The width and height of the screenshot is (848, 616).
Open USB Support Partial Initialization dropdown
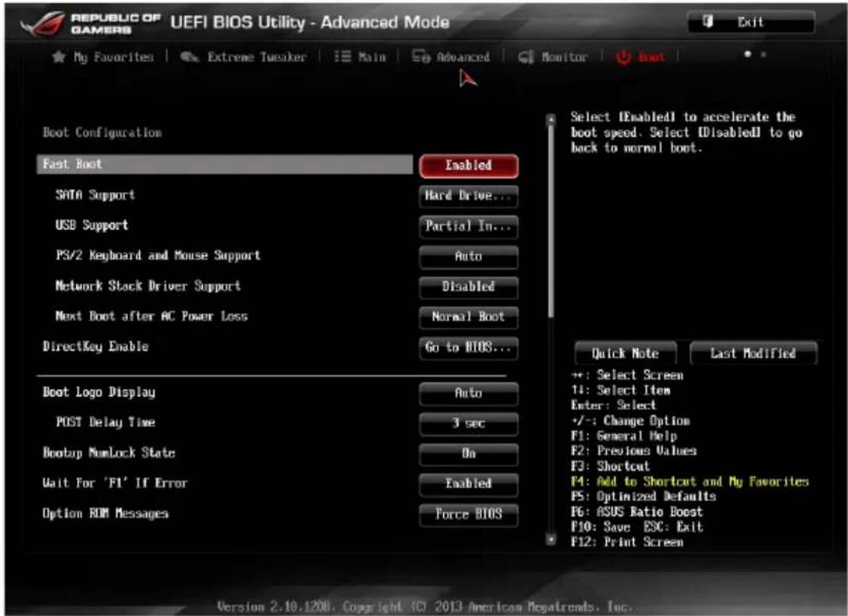(468, 226)
